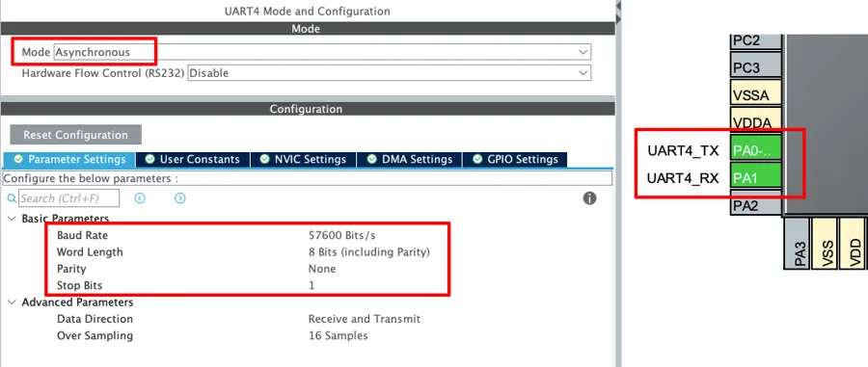
Task: Select the Stop Bits value 1
Action: pyautogui.click(x=312, y=286)
